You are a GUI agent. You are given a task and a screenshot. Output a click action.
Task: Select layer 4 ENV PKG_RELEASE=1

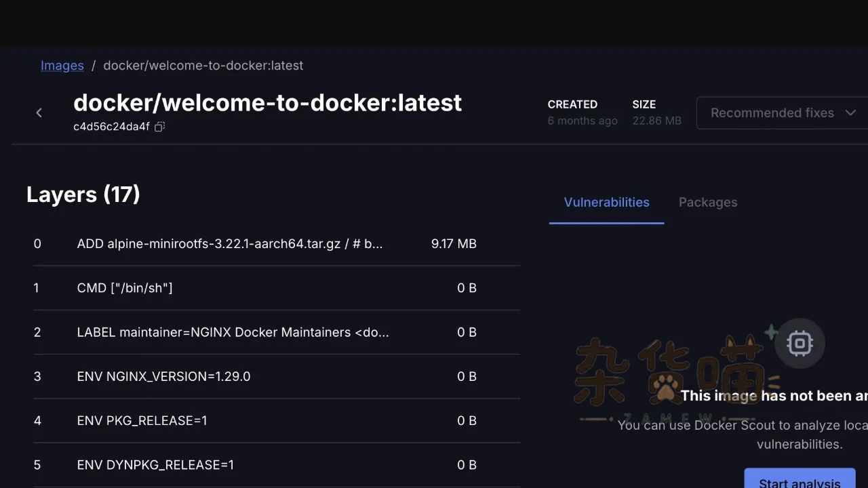pyautogui.click(x=277, y=420)
